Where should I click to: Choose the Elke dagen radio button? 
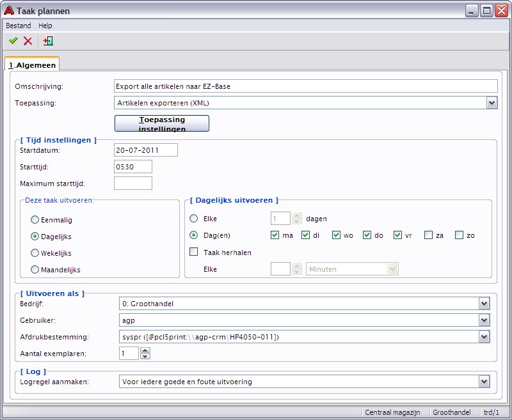pyautogui.click(x=194, y=219)
